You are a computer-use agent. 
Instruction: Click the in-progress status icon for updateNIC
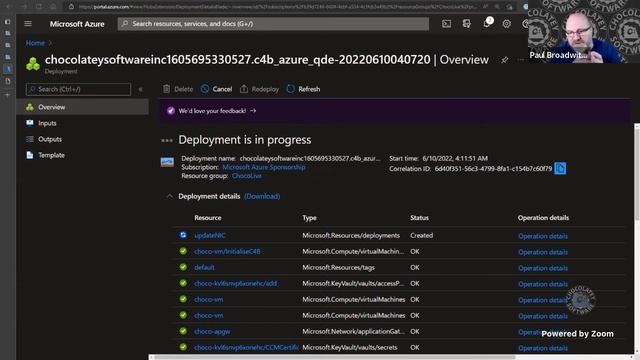[x=183, y=235]
